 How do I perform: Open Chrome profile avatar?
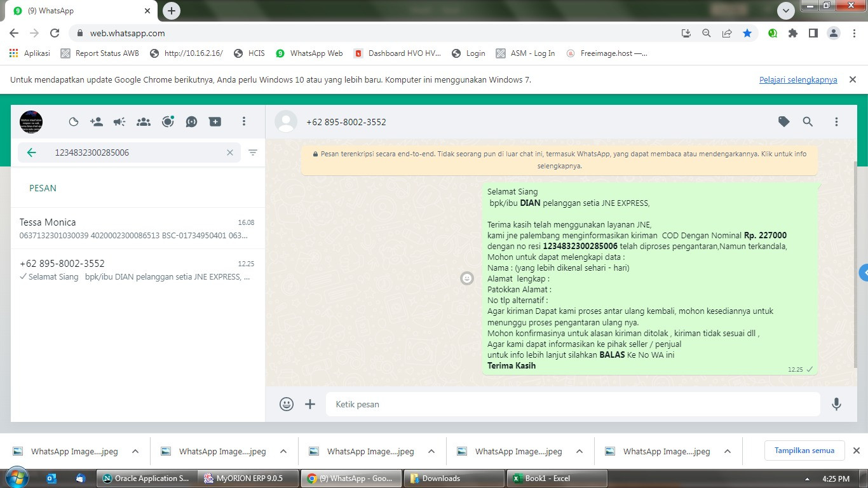pos(834,33)
